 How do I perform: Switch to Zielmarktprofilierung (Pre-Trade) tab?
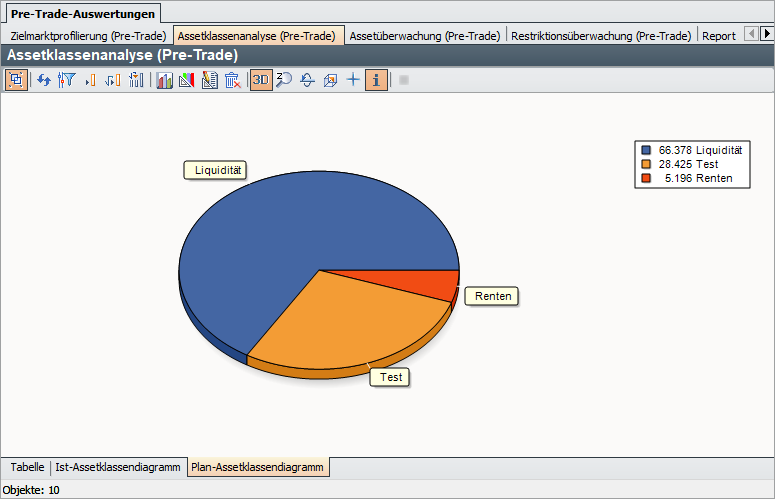(x=88, y=36)
